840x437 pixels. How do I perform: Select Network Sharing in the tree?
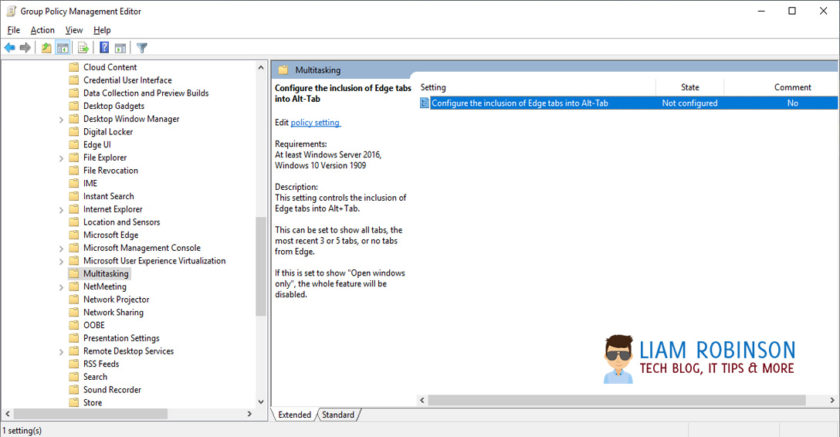(x=113, y=312)
